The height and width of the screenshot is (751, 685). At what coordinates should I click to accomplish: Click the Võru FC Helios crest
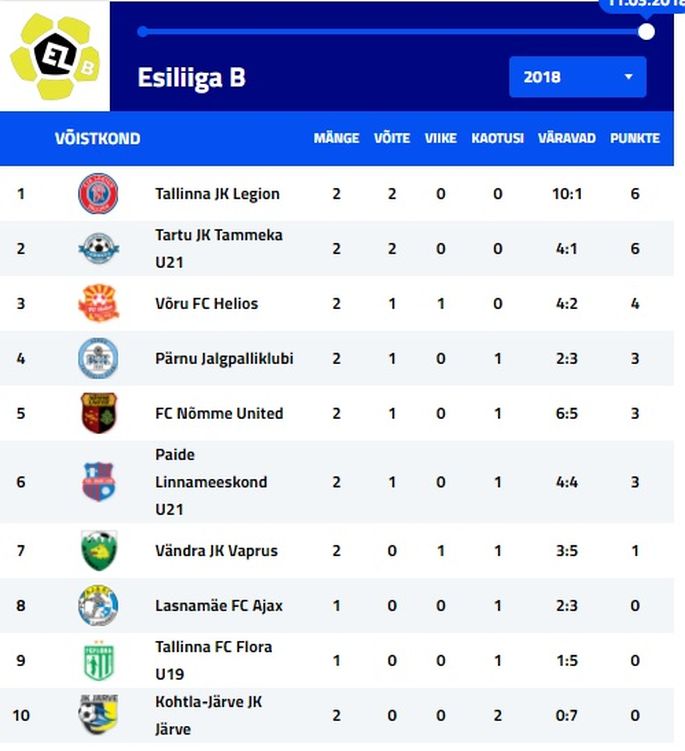click(x=99, y=303)
